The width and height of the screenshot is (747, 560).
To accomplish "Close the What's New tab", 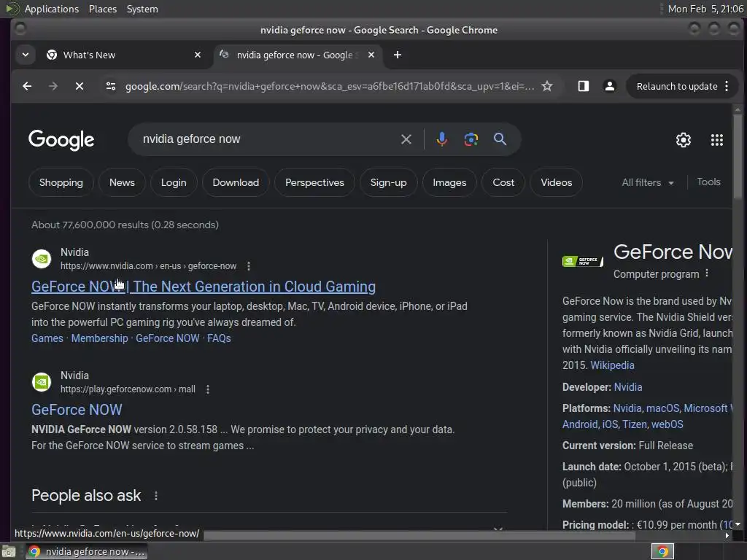I will pyautogui.click(x=198, y=55).
